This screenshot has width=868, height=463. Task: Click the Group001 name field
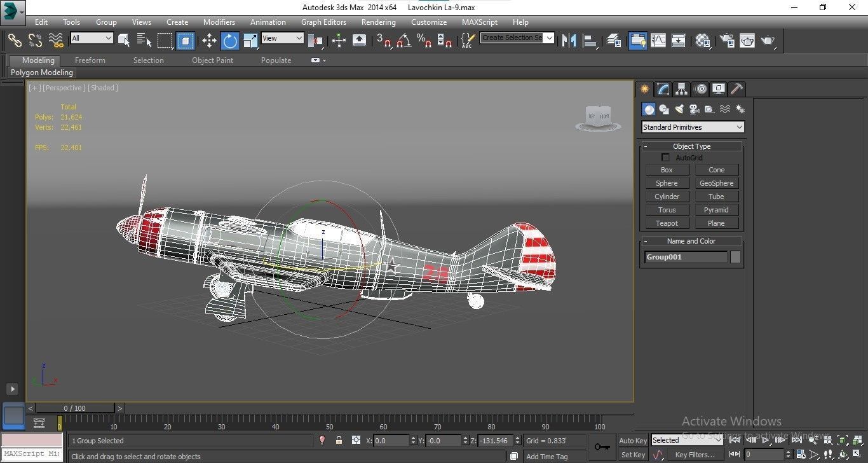coord(686,257)
